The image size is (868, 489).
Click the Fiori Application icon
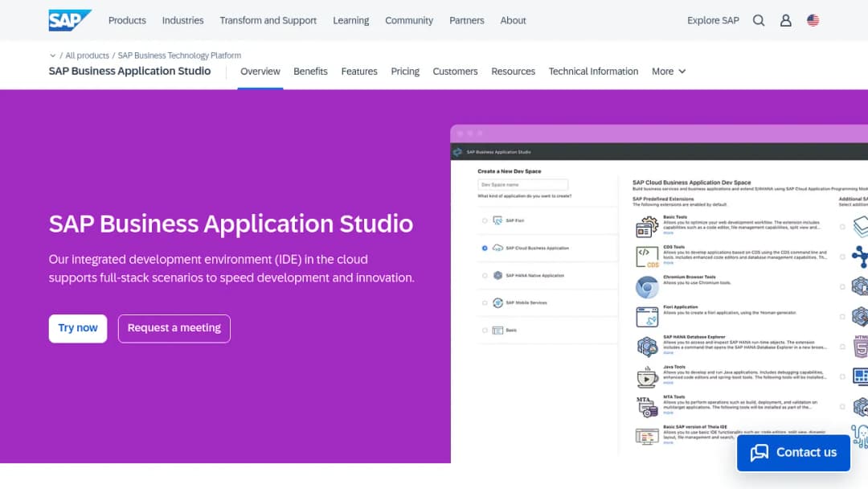click(646, 317)
